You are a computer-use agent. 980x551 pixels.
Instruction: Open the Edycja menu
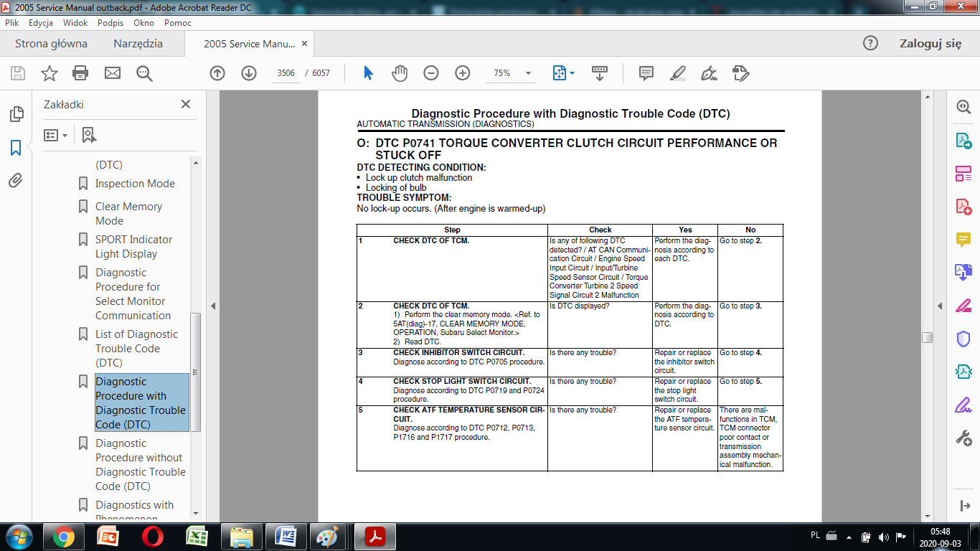tap(40, 23)
